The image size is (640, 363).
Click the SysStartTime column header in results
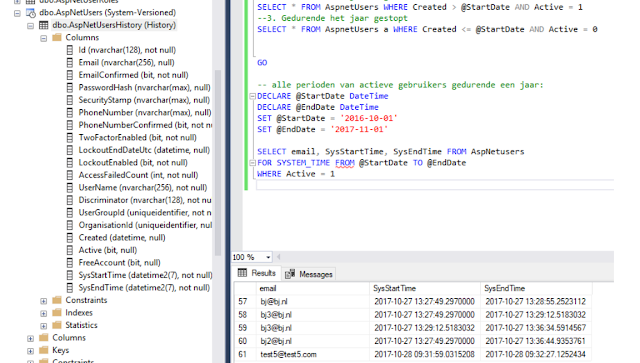(425, 289)
